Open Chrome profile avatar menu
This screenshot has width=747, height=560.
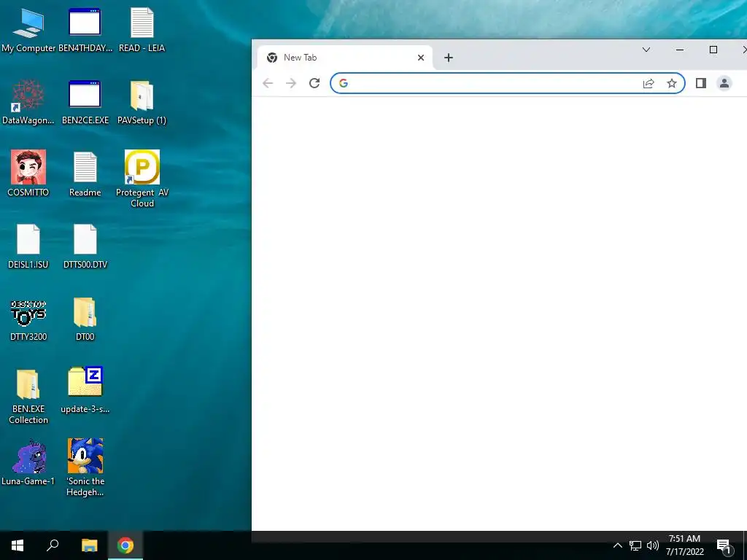point(724,83)
